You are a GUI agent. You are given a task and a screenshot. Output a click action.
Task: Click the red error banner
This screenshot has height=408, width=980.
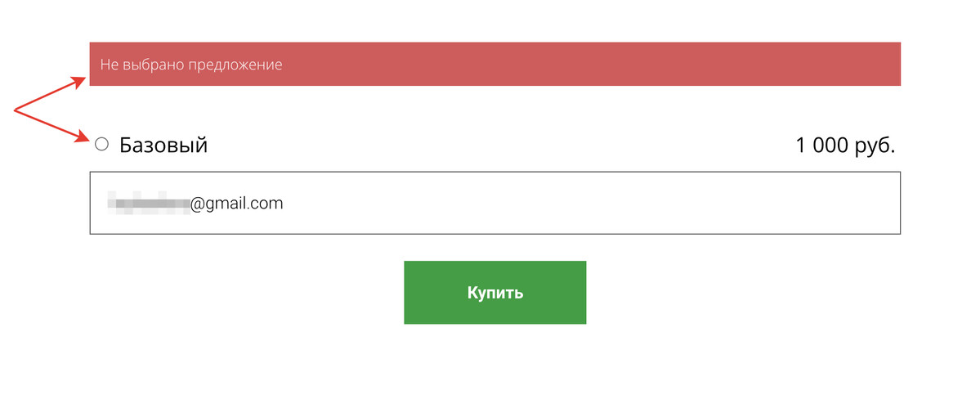[x=495, y=64]
